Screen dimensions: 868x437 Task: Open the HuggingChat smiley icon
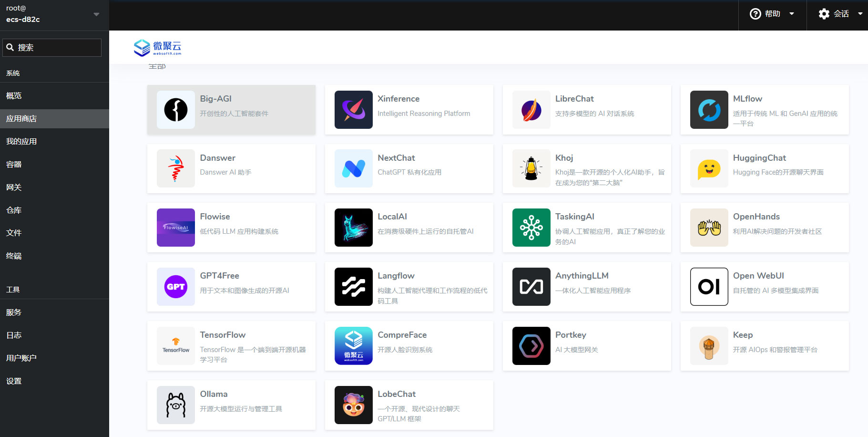(x=709, y=168)
